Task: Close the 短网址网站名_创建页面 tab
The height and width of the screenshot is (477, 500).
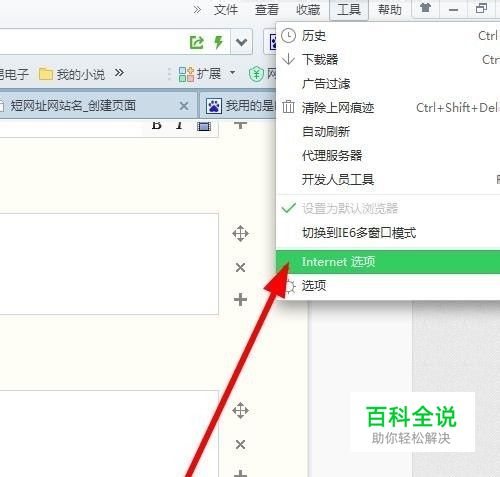Action: point(184,106)
